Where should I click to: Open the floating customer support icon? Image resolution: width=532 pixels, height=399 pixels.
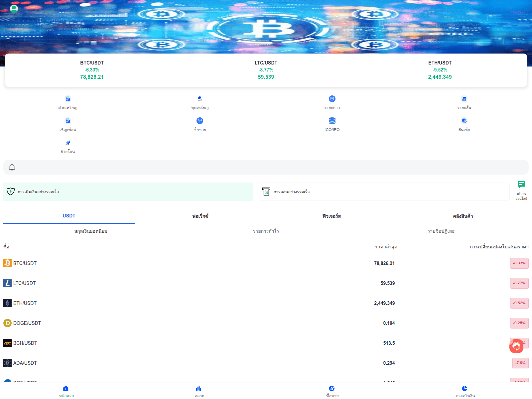[516, 346]
